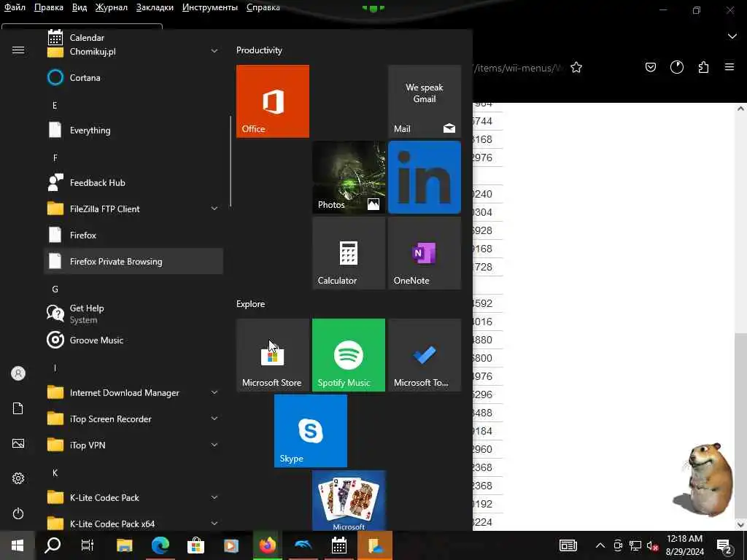Open Task View on the taskbar
747x560 pixels.
pos(88,545)
